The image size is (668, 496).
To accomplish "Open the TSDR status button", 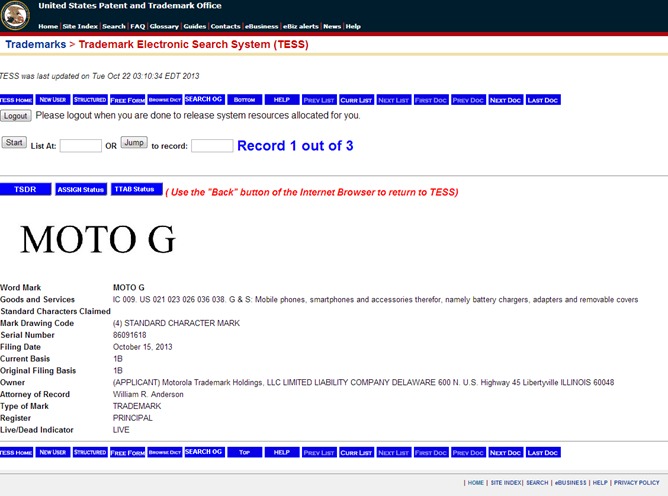I will tap(26, 189).
